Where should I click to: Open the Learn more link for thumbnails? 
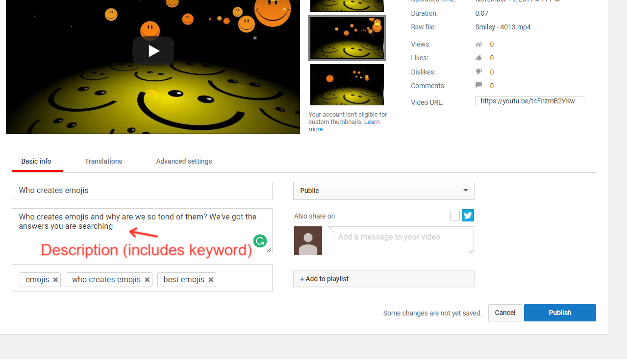pos(372,122)
